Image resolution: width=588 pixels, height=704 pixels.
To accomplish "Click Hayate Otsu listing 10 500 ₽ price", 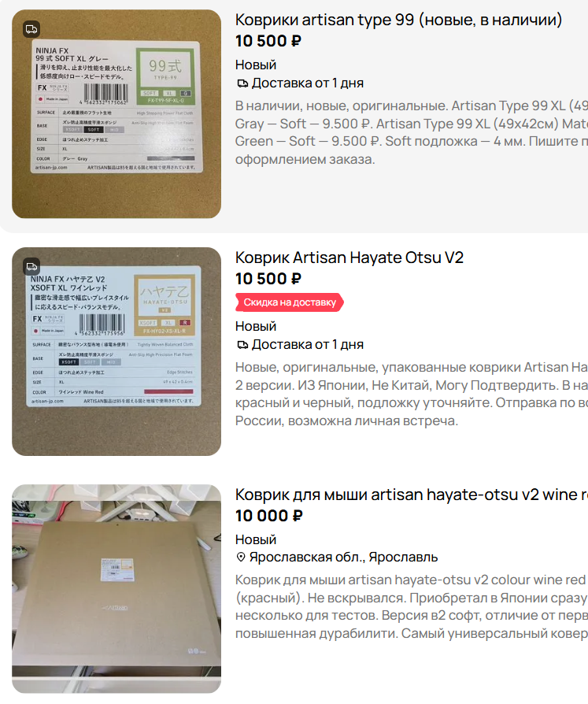I will point(268,279).
